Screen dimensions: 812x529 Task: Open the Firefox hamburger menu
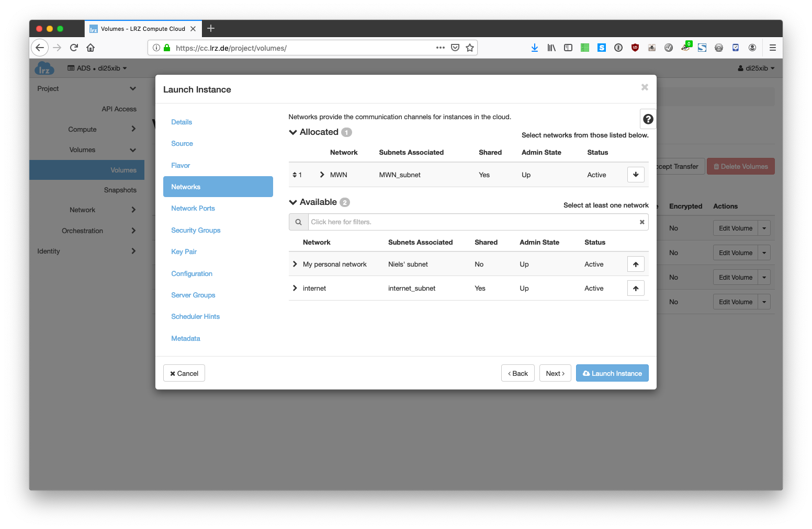772,48
